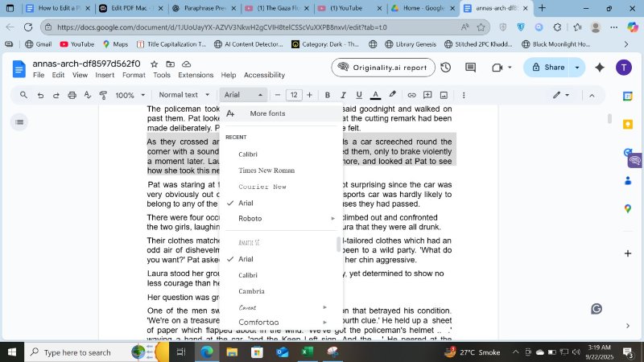Toggle bold formatting

(328, 95)
